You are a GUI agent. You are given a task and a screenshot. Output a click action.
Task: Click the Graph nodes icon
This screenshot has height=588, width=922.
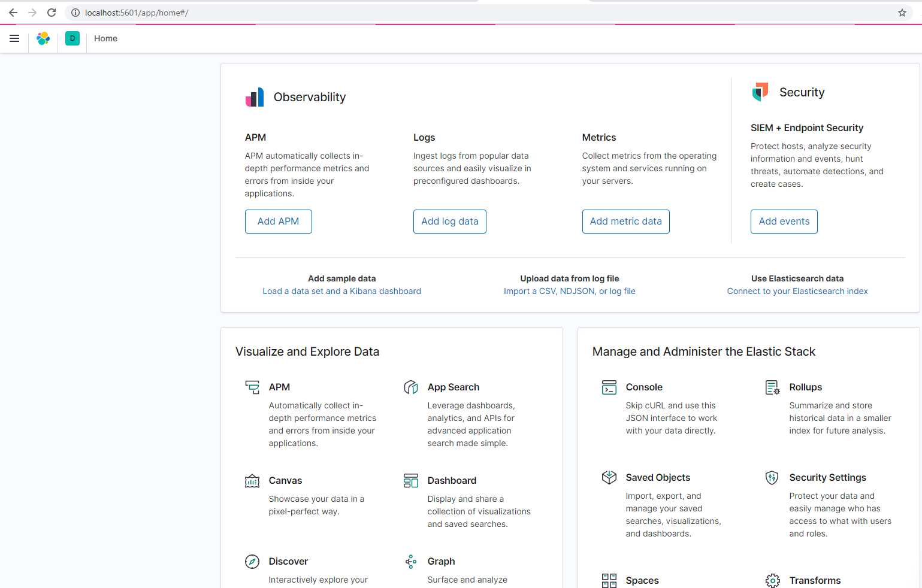point(411,561)
